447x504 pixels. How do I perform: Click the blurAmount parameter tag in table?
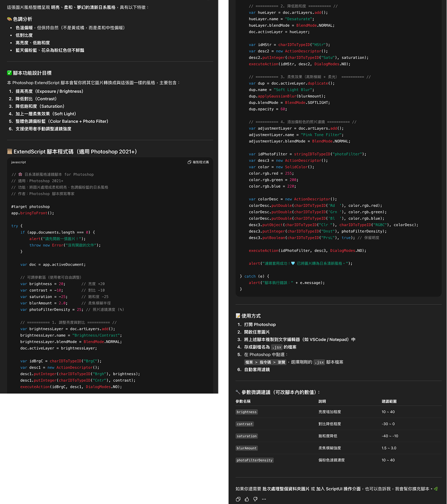(247, 448)
